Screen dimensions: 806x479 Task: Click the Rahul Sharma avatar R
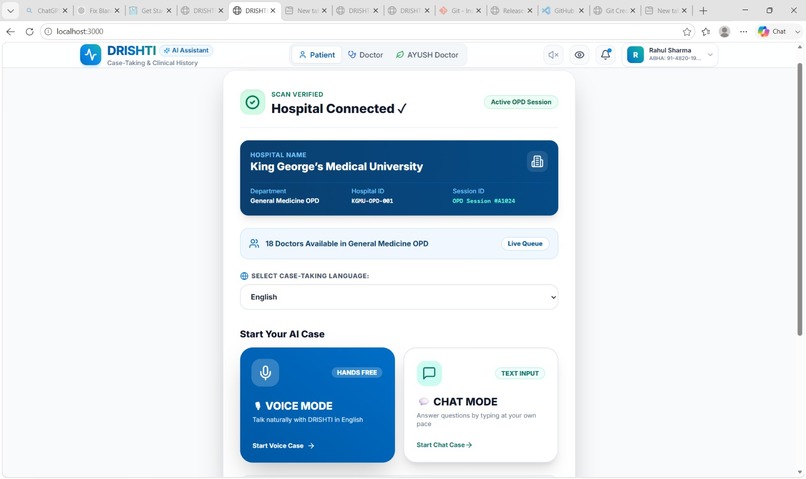635,55
